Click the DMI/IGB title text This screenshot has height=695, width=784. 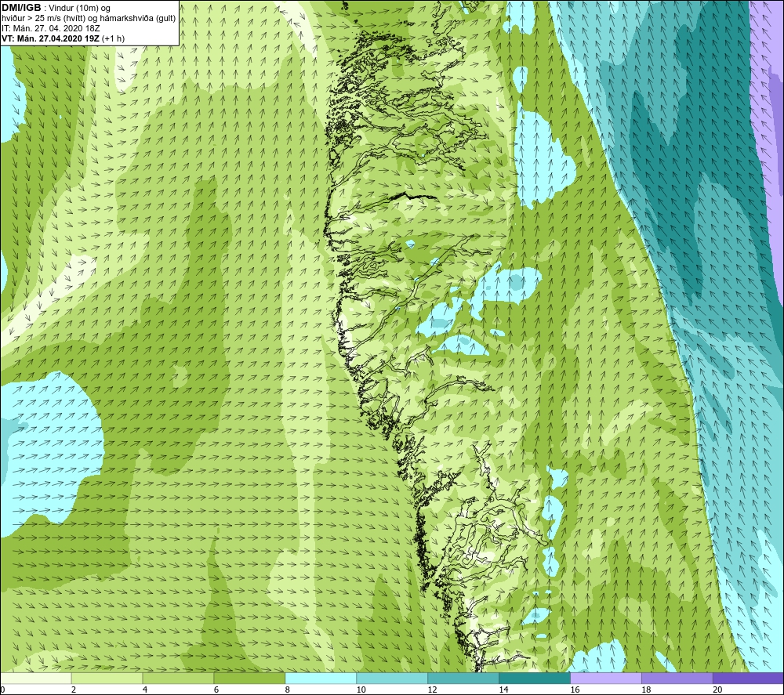(x=21, y=8)
